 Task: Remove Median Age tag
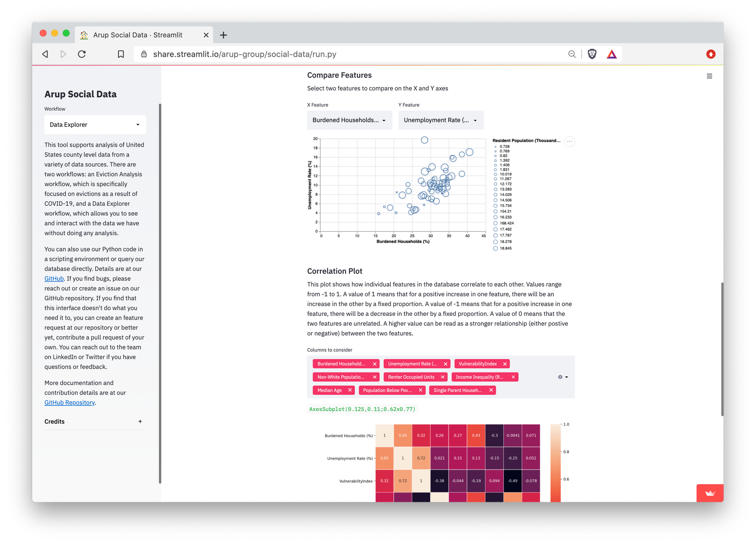(350, 390)
